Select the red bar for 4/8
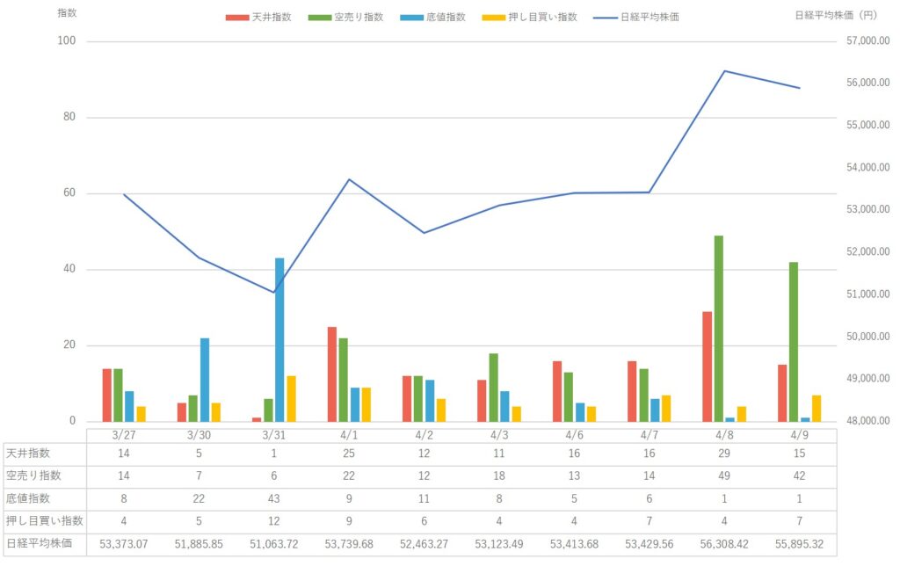The width and height of the screenshot is (900, 588). click(x=707, y=367)
